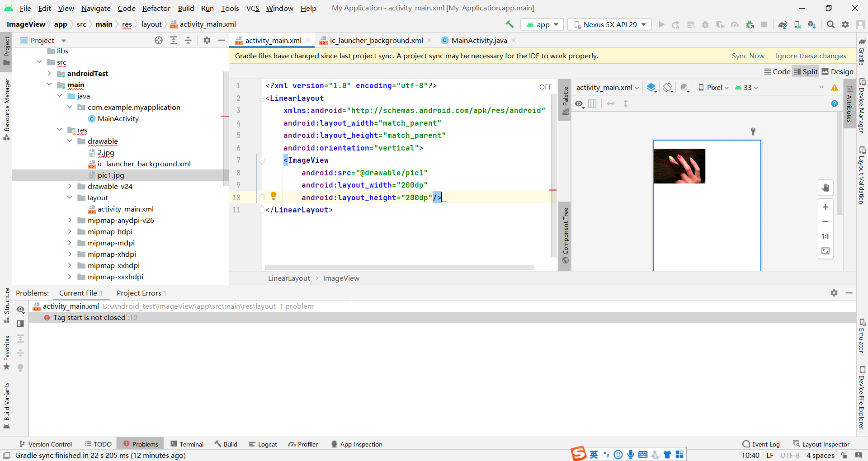This screenshot has height=461, width=868.
Task: Open Search Everywhere magnifier icon
Action: (x=830, y=25)
